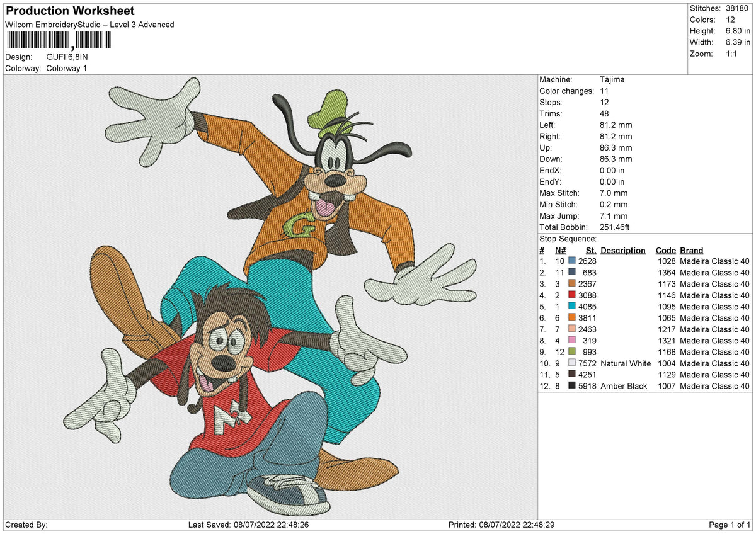Click the 'Brand' column header
Viewport: 756px width, 534px height.
[692, 250]
